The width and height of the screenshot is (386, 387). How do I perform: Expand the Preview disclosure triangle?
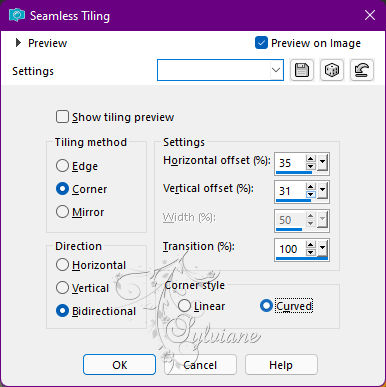coord(18,43)
